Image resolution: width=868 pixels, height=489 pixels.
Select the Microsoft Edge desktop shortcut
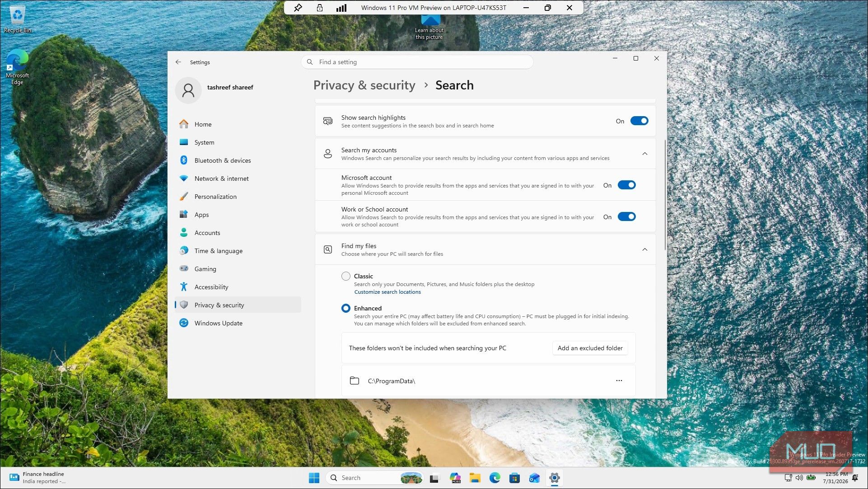click(x=17, y=67)
